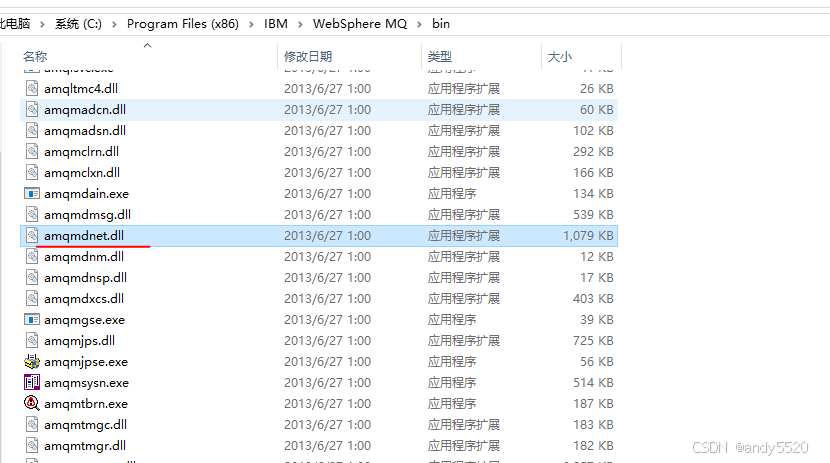The image size is (830, 463).
Task: Select the file name amqmdxcs.dll
Action: coord(84,298)
